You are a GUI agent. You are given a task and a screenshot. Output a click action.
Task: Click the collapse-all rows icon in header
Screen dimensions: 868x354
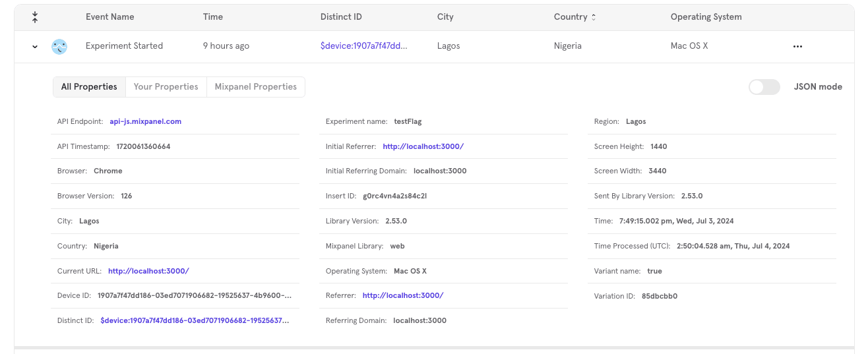tap(35, 17)
